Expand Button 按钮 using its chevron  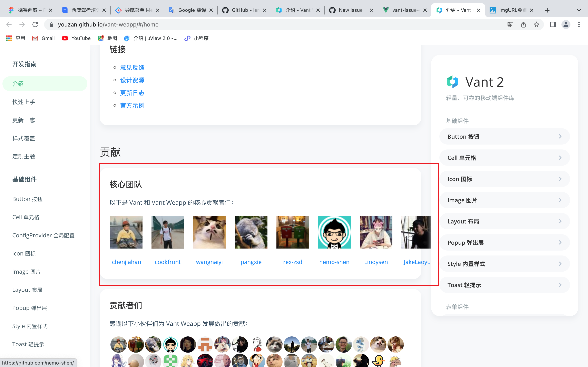tap(561, 136)
